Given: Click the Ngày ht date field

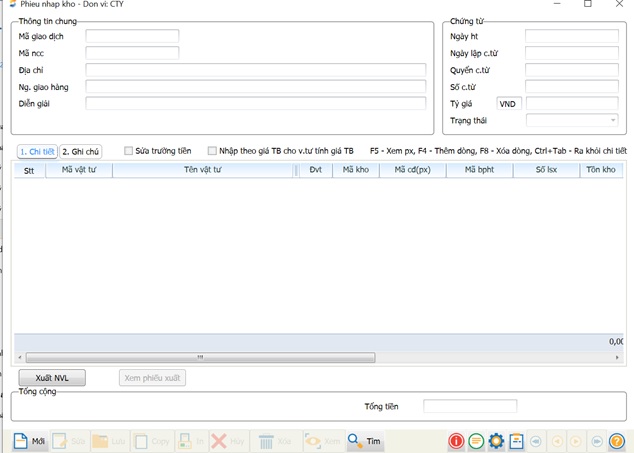Looking at the screenshot, I should (x=571, y=36).
